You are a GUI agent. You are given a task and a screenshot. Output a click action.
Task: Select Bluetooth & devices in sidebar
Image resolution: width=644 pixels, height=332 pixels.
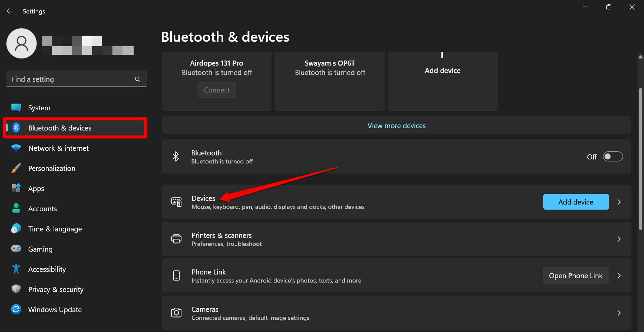point(76,128)
